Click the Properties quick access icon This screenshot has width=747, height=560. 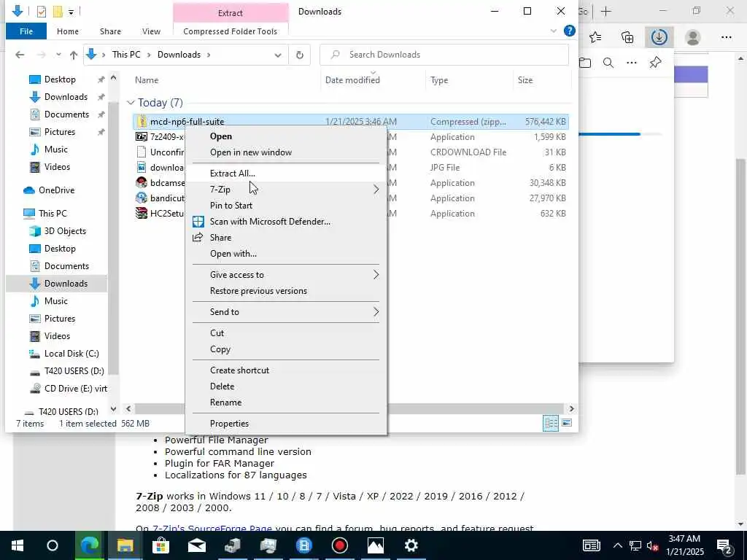[x=42, y=12]
